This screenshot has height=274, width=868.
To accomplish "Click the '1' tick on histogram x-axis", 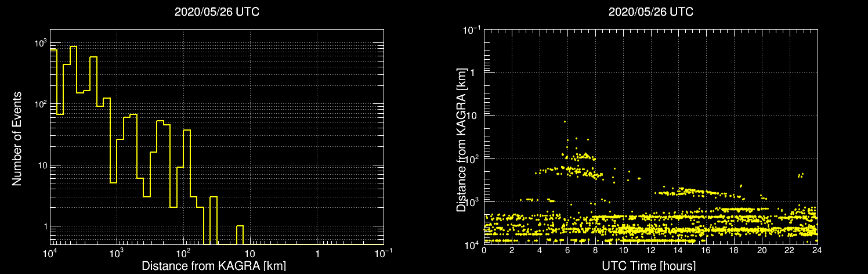I will click(317, 254).
